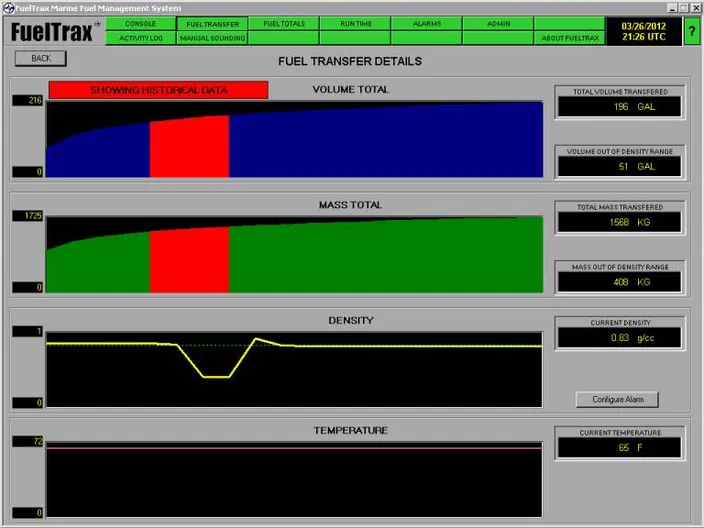Click the red out-of-density region in volume chart
The width and height of the screenshot is (704, 528).
click(189, 147)
